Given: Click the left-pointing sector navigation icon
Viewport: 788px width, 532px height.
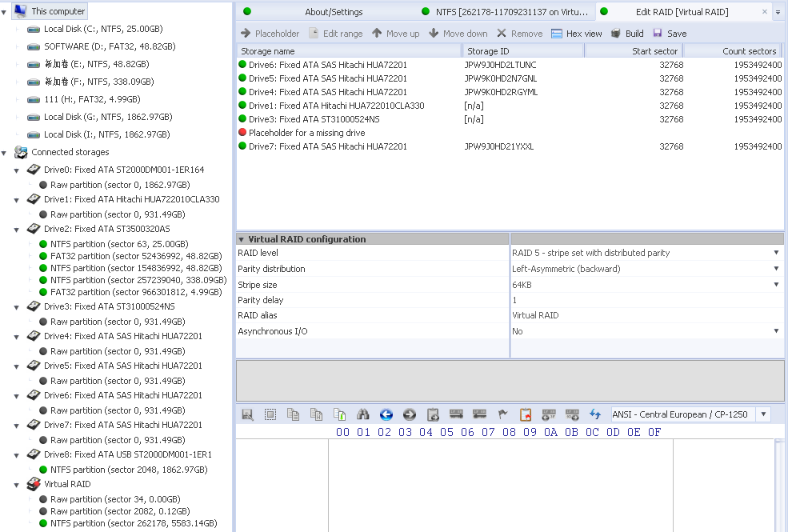Looking at the screenshot, I should pyautogui.click(x=549, y=414).
